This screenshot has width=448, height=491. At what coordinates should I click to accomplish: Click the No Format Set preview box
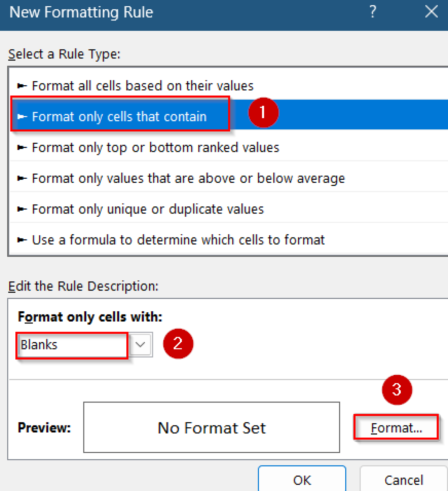coord(211,427)
